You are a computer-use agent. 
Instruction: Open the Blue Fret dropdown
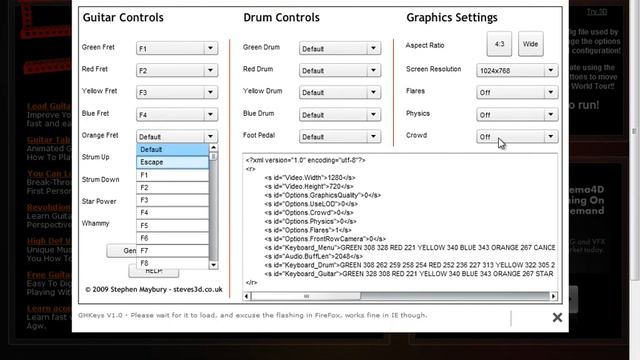[177, 115]
